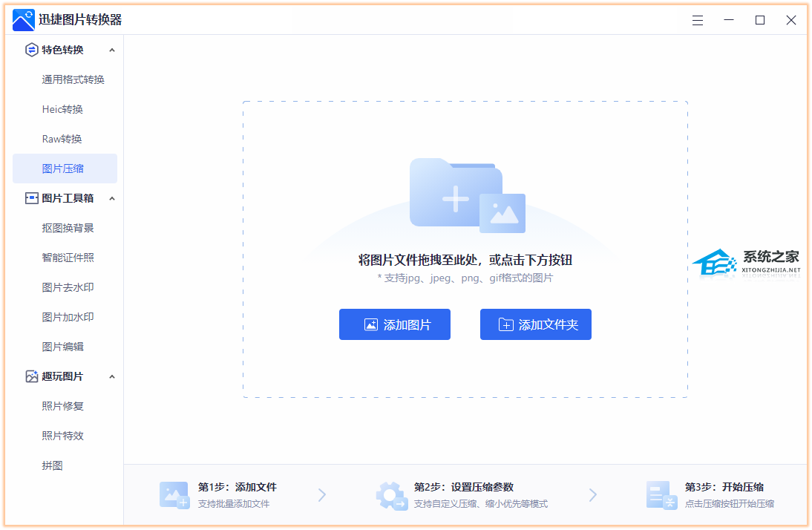Click the 图片工具箱 toolbox icon
This screenshot has height=530, width=812.
30,198
